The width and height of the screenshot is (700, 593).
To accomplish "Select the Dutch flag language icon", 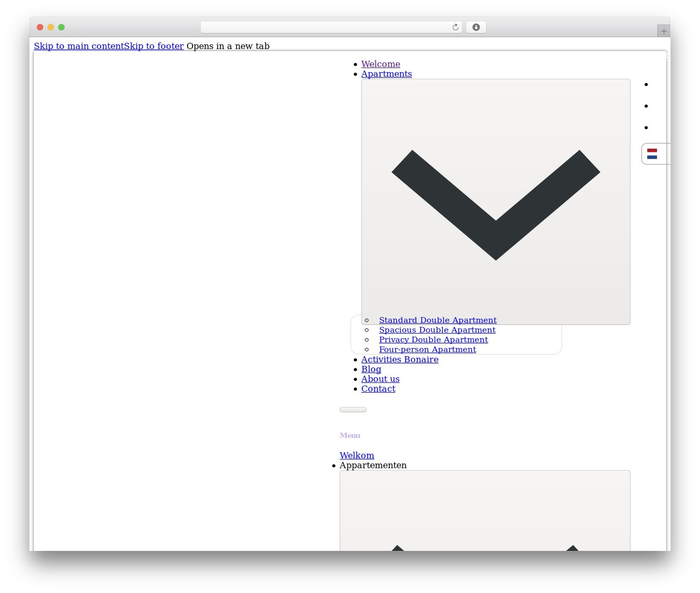I will pos(652,154).
